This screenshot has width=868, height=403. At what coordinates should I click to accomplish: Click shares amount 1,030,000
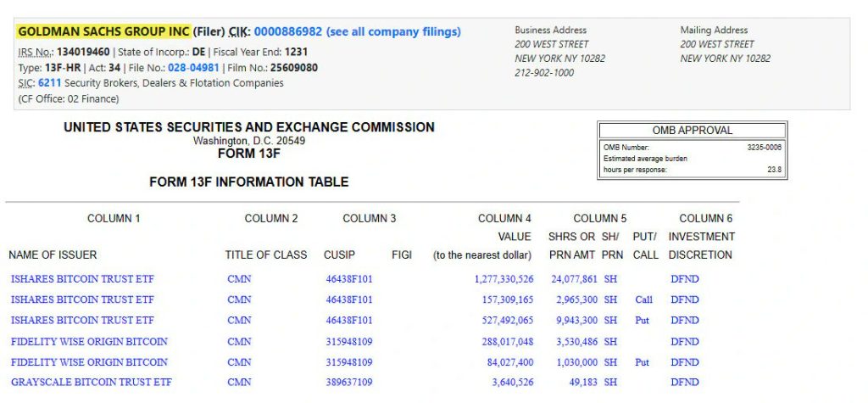[576, 362]
